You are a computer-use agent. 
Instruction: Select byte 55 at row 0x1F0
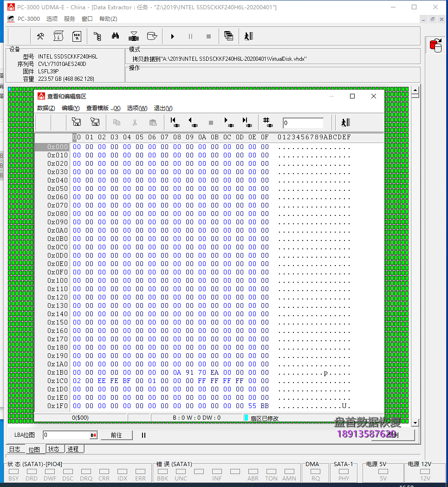(x=252, y=406)
